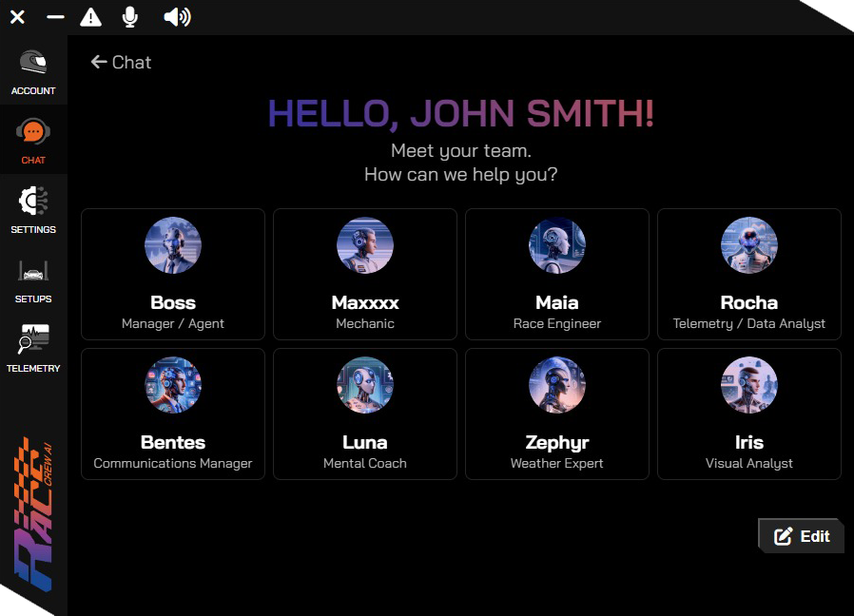Open the Setups car icon
This screenshot has height=616, width=854.
(x=33, y=272)
